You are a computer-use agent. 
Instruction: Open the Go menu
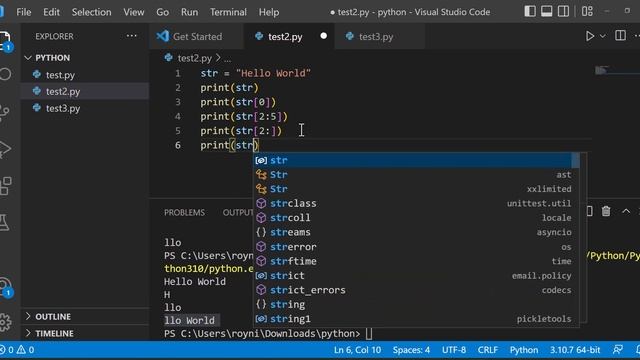coord(162,12)
